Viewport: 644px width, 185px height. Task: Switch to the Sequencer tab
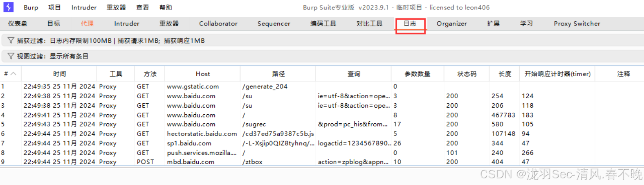274,24
